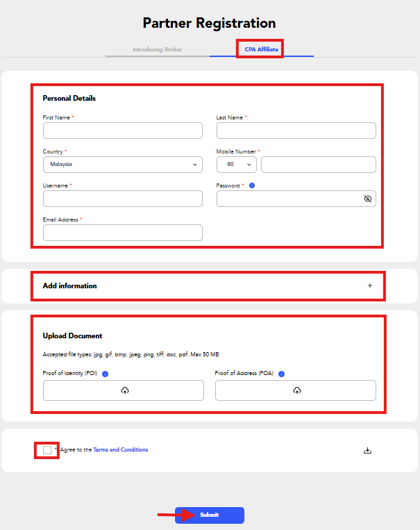The height and width of the screenshot is (530, 420).
Task: Click the Email Address input field
Action: point(123,233)
